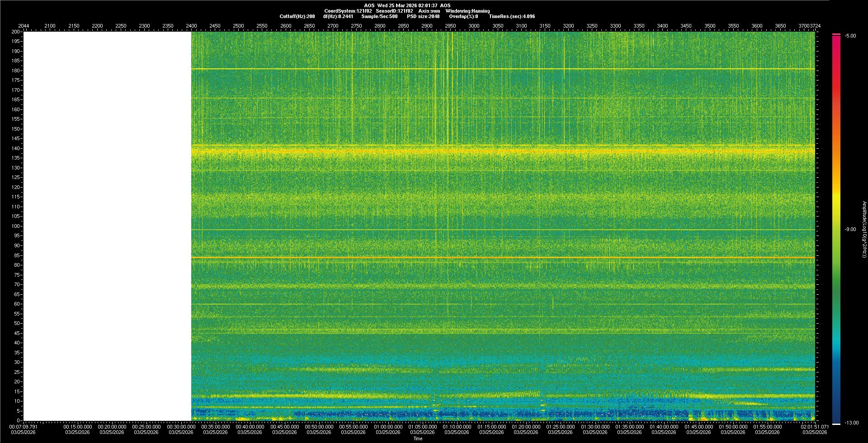
Task: Click the 3000 tick on the top axis
Action: point(474,26)
